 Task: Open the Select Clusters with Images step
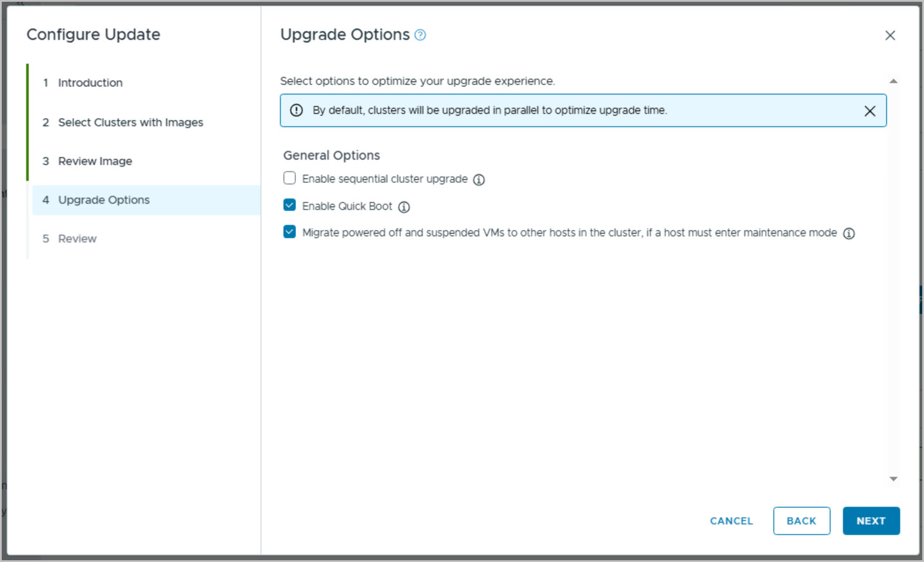(130, 122)
